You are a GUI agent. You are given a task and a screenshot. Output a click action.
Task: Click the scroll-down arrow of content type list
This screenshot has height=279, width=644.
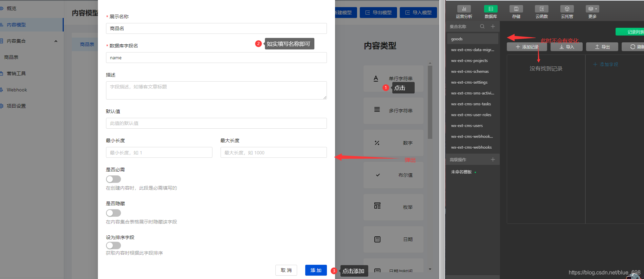click(430, 269)
